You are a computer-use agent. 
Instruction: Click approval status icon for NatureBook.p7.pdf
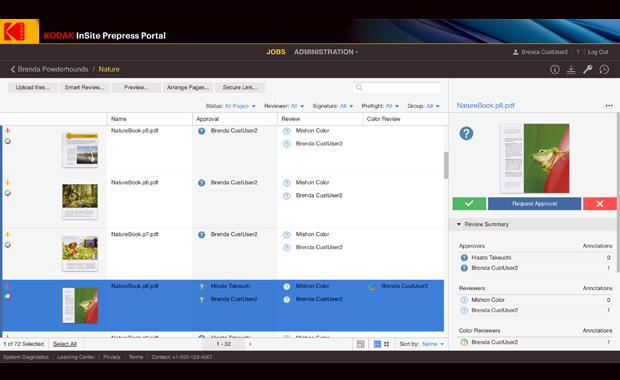coord(202,234)
